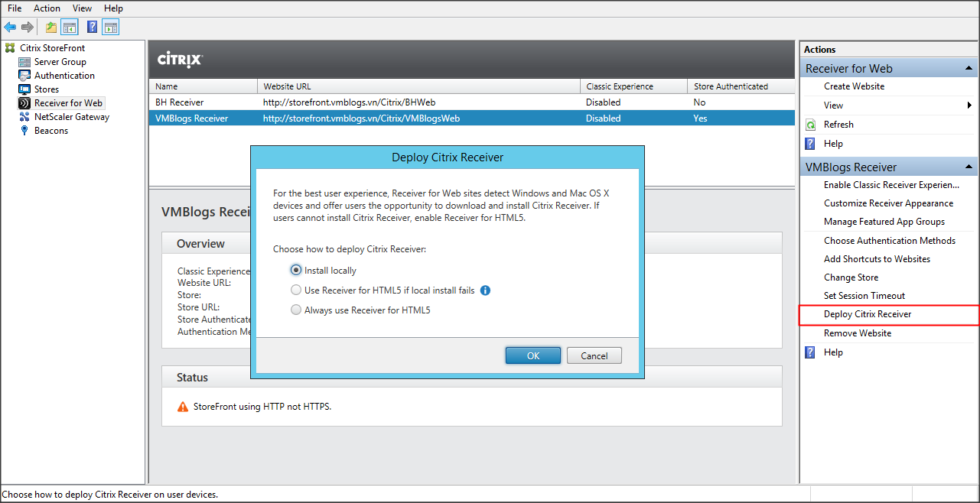This screenshot has height=503, width=980.
Task: Choose Always use Receiver for HTML5 option
Action: pos(296,310)
